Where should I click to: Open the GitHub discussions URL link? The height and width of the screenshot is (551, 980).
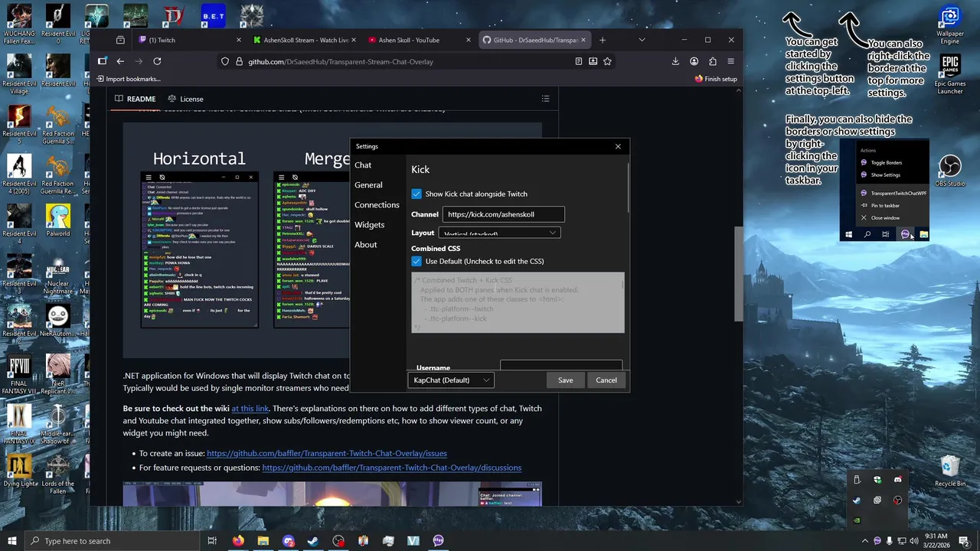(x=392, y=468)
